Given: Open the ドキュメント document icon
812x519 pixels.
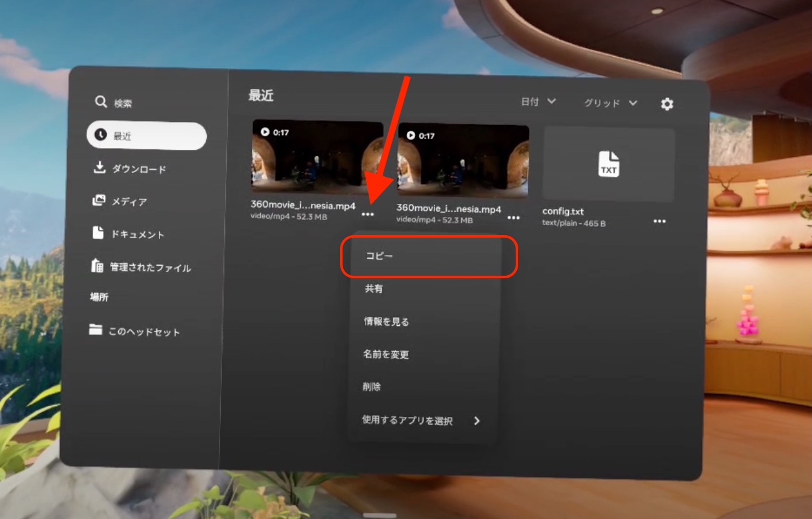Looking at the screenshot, I should [x=98, y=233].
